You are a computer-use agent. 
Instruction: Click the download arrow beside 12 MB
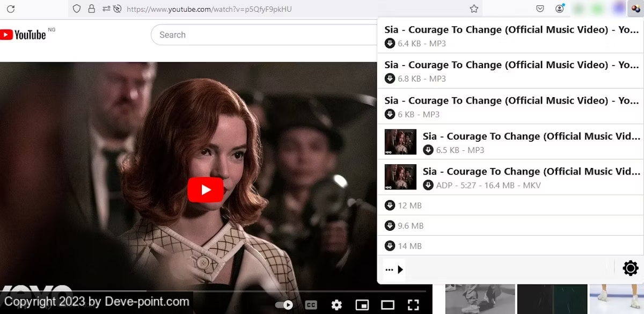[390, 205]
